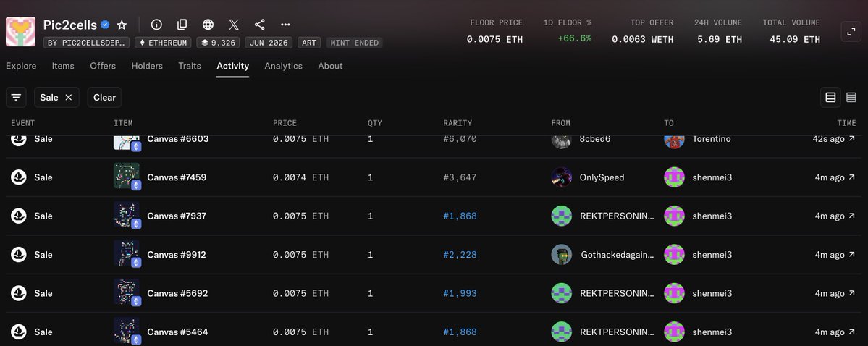Open shenmei3 buyer in Canvas #5692 row

click(x=712, y=293)
